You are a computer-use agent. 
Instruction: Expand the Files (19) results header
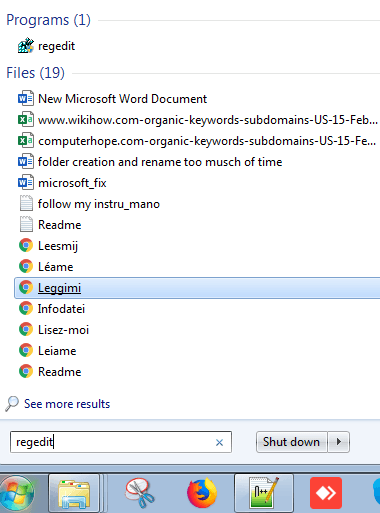[36, 73]
